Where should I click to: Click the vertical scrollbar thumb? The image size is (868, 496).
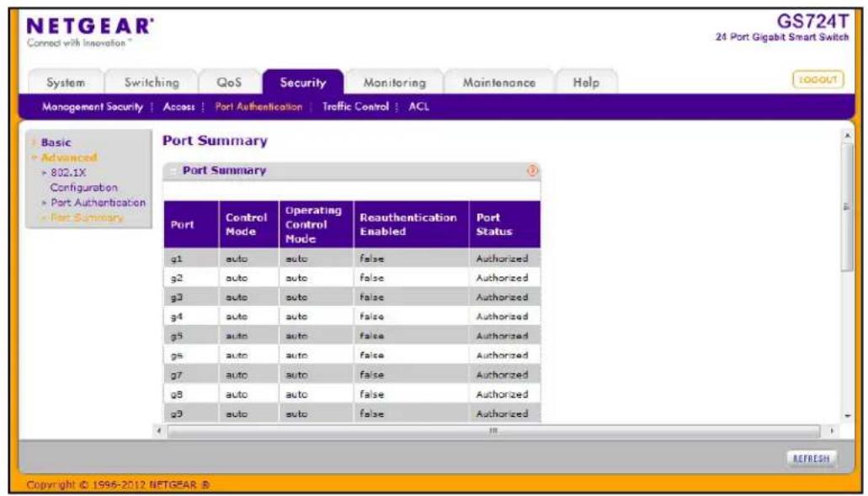pos(846,206)
